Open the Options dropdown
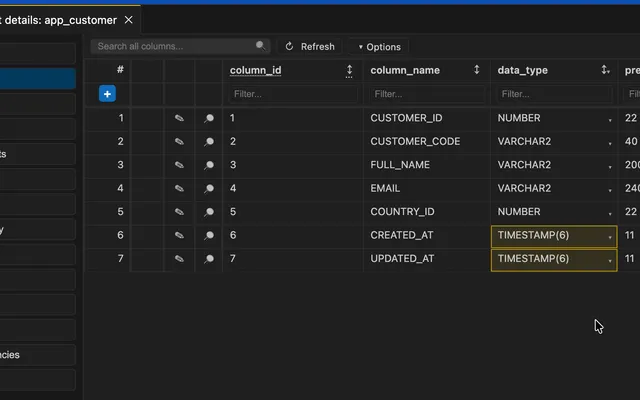This screenshot has height=400, width=640. point(379,47)
